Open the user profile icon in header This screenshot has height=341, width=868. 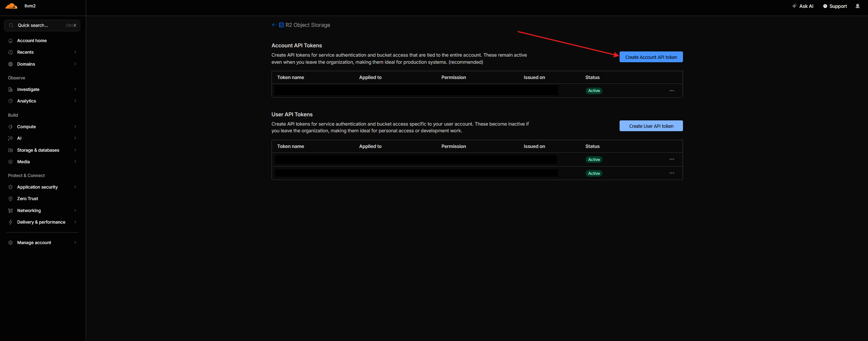pyautogui.click(x=858, y=6)
